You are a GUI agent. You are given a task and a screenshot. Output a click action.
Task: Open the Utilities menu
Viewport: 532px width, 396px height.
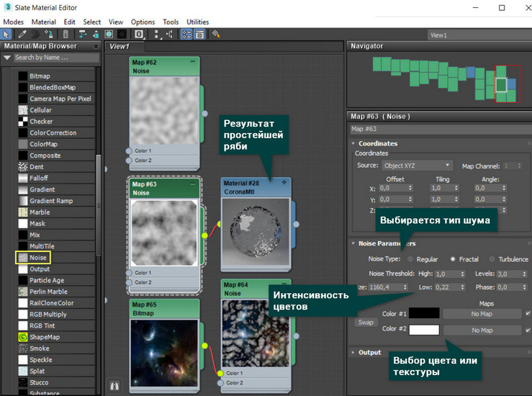[x=197, y=22]
